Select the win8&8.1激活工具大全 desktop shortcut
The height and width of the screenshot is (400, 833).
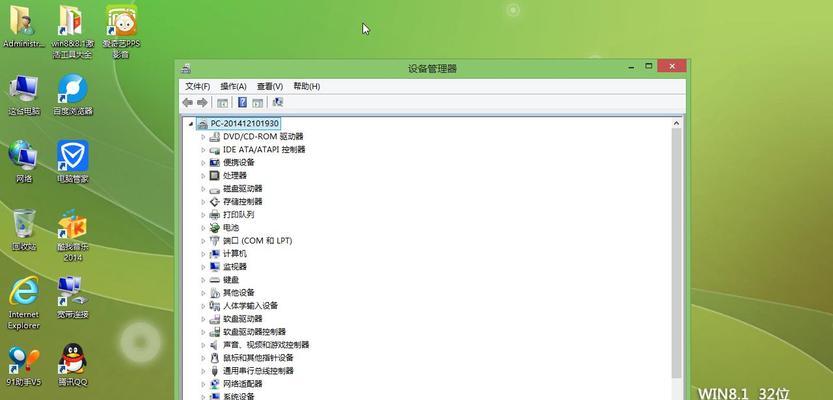point(73,32)
